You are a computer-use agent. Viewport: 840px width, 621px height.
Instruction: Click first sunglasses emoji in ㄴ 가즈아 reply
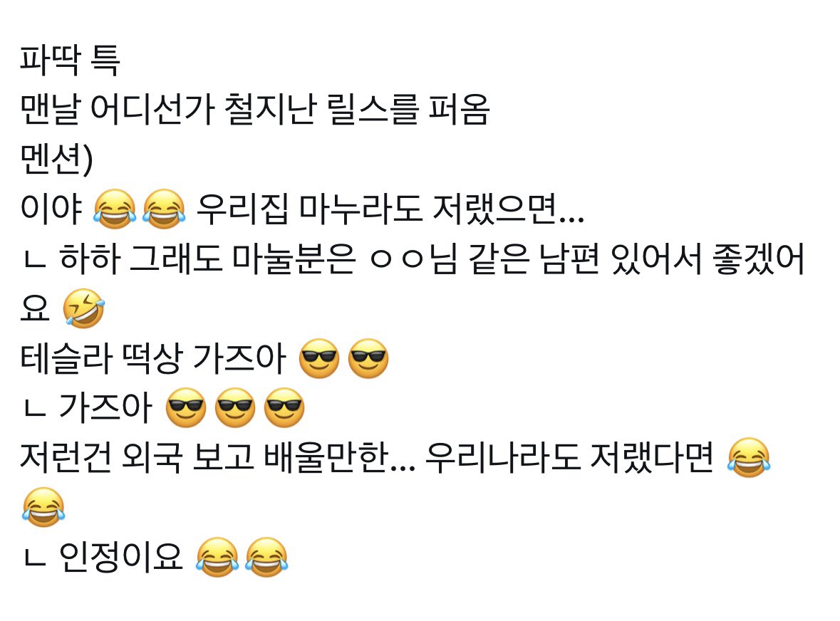pos(186,407)
